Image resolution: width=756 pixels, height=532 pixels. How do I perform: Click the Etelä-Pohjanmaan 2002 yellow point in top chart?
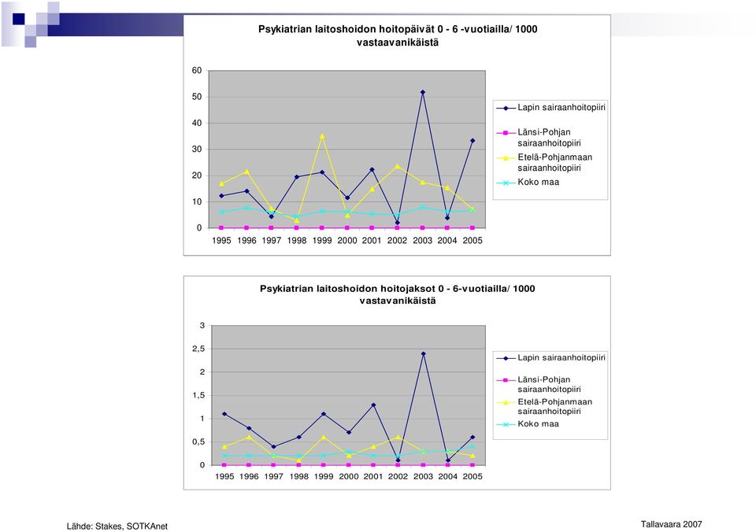point(397,167)
